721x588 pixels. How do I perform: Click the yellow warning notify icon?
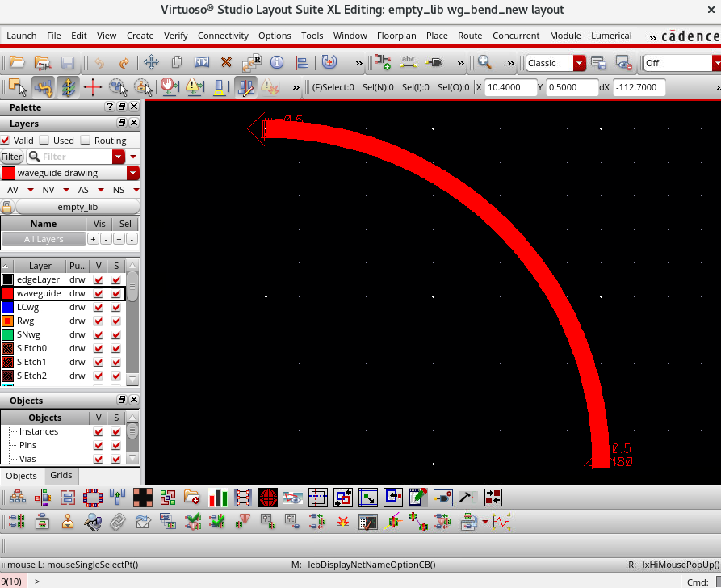tap(195, 87)
